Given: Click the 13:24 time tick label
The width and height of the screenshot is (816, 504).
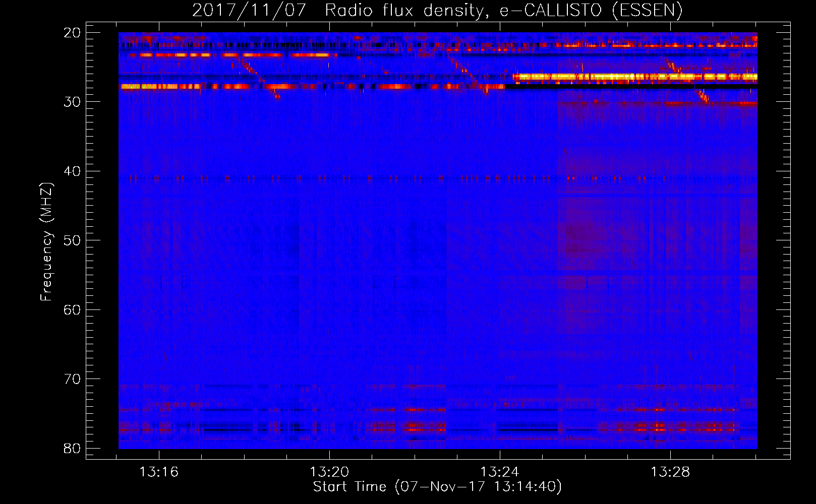Looking at the screenshot, I should click(500, 472).
